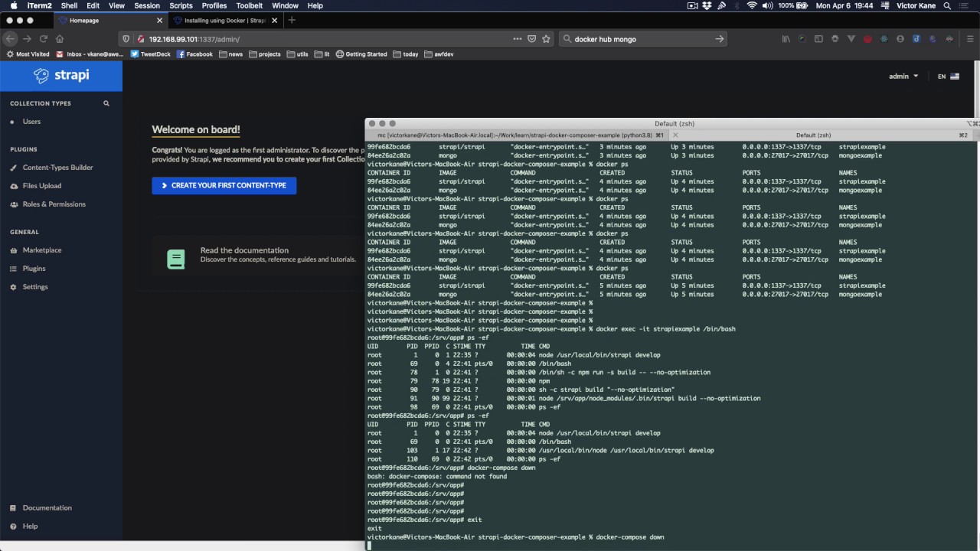Search collection types with the magnifier icon

[x=106, y=103]
